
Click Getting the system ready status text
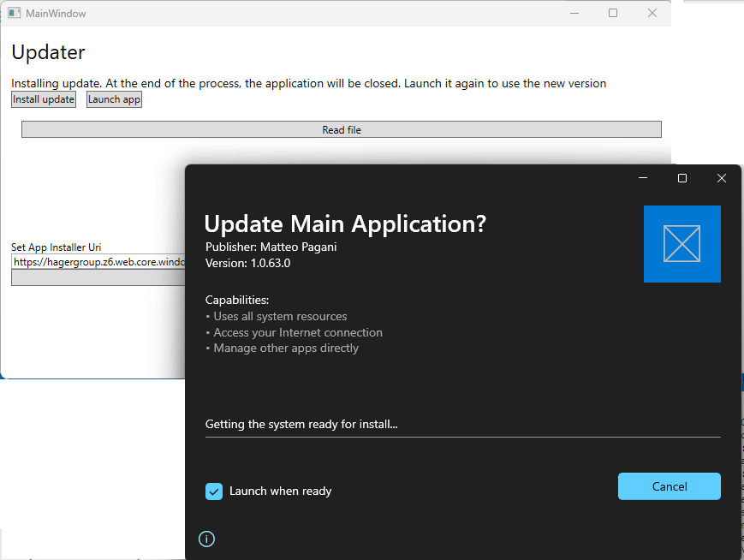click(x=301, y=424)
